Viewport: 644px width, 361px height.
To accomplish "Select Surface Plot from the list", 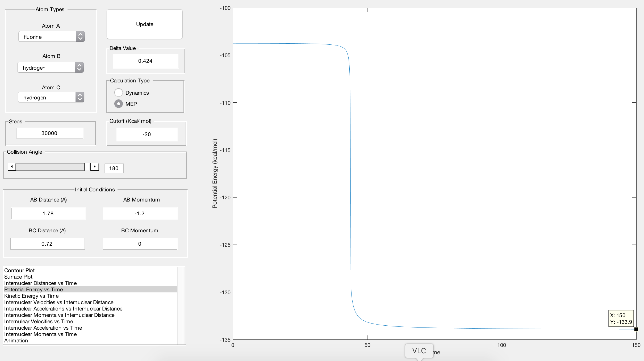I will [x=18, y=277].
